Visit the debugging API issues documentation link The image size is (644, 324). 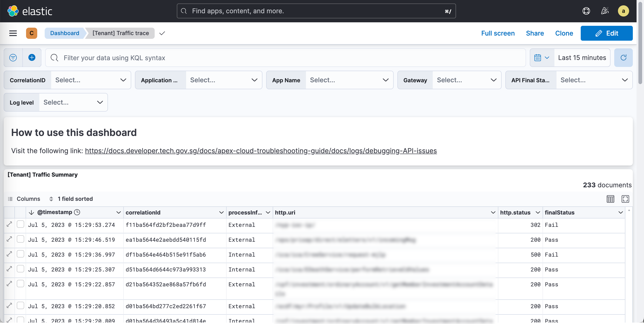[x=261, y=151]
